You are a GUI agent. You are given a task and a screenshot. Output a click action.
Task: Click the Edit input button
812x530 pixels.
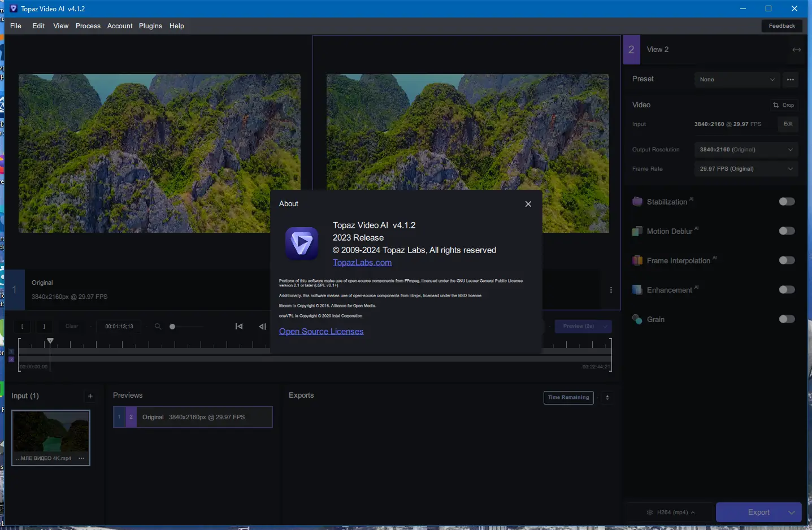pos(788,124)
